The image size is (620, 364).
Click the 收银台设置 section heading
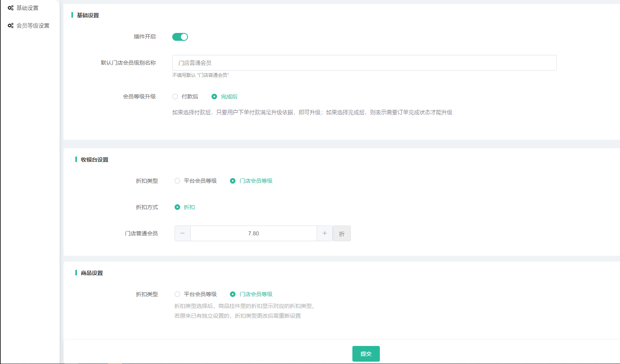click(95, 160)
